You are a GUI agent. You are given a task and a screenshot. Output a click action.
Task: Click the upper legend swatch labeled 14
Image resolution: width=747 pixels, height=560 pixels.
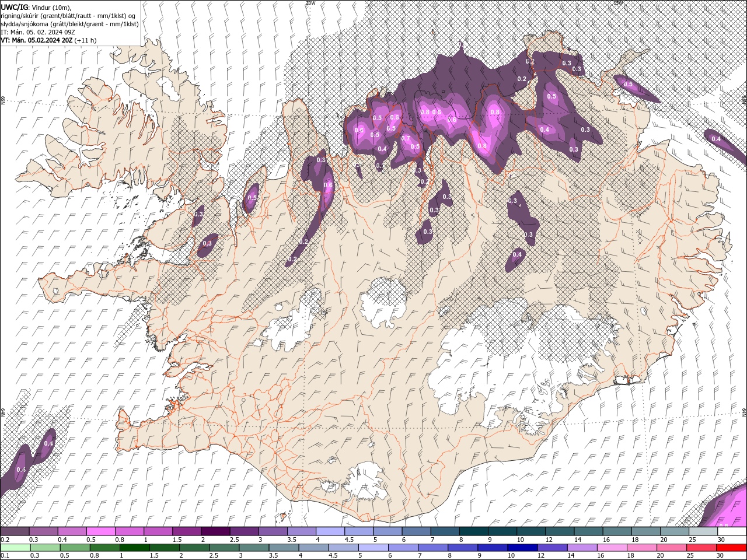(588, 531)
